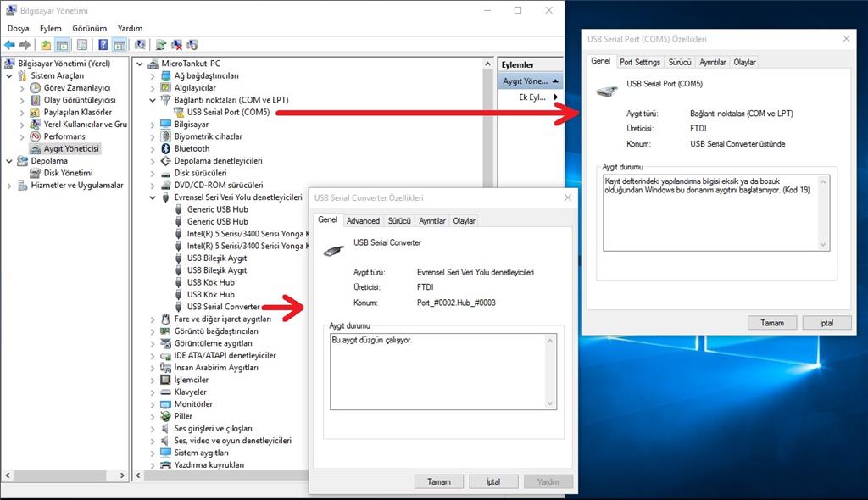
Task: Click the Uninstall device red X icon
Action: (x=177, y=45)
